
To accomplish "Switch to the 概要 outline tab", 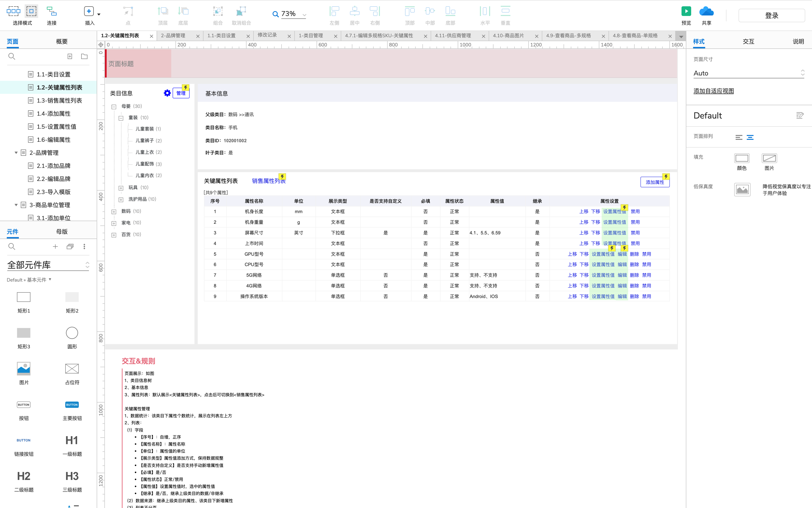I will coord(62,41).
